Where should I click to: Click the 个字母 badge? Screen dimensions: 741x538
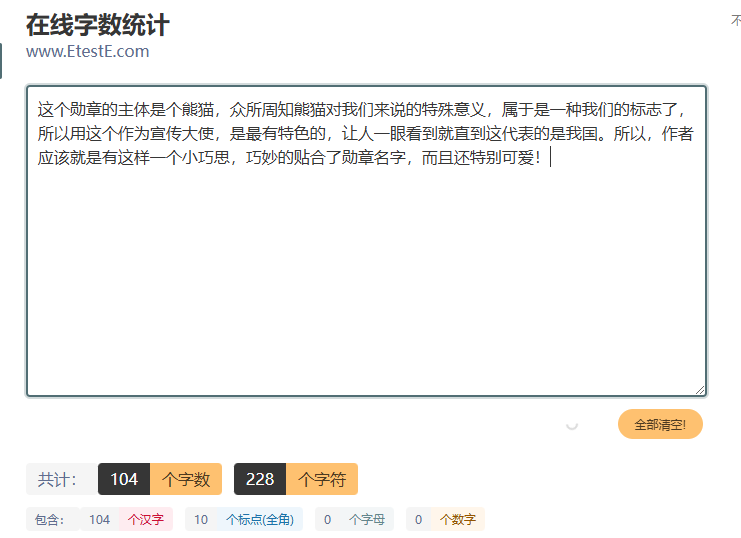pyautogui.click(x=367, y=520)
